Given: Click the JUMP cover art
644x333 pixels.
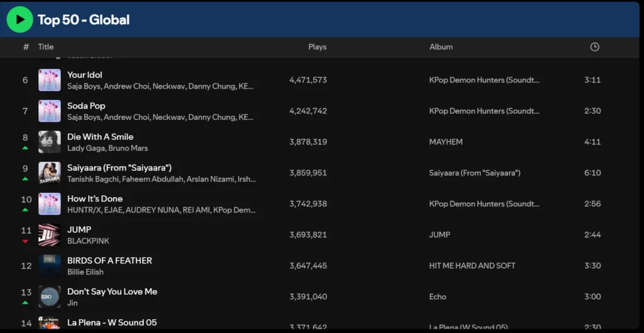Looking at the screenshot, I should (x=50, y=235).
